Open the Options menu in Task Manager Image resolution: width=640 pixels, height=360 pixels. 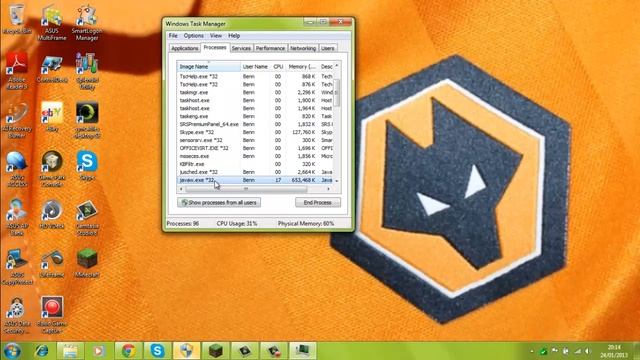click(193, 36)
